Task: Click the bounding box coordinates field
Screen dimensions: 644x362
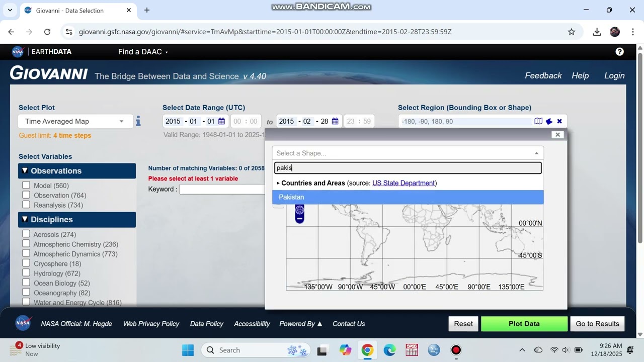Action: coord(466,121)
